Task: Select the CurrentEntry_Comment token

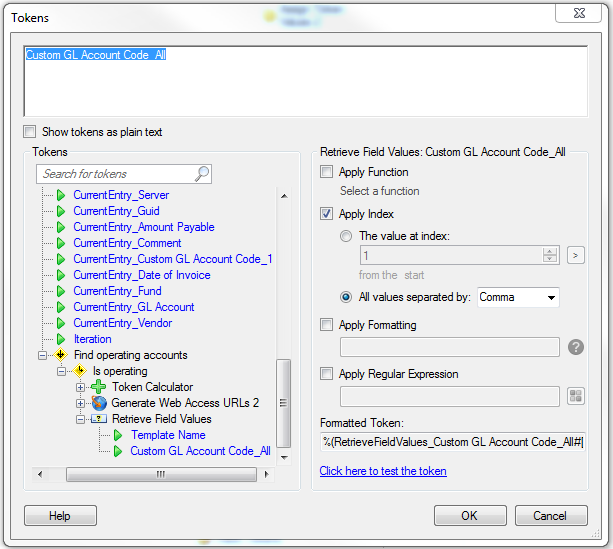Action: point(127,243)
